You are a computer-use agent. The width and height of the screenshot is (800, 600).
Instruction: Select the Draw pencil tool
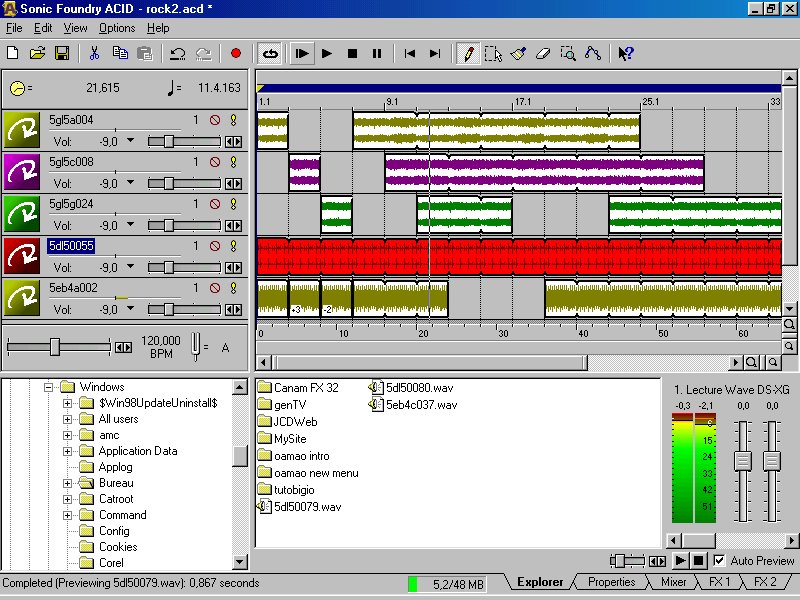click(x=467, y=53)
